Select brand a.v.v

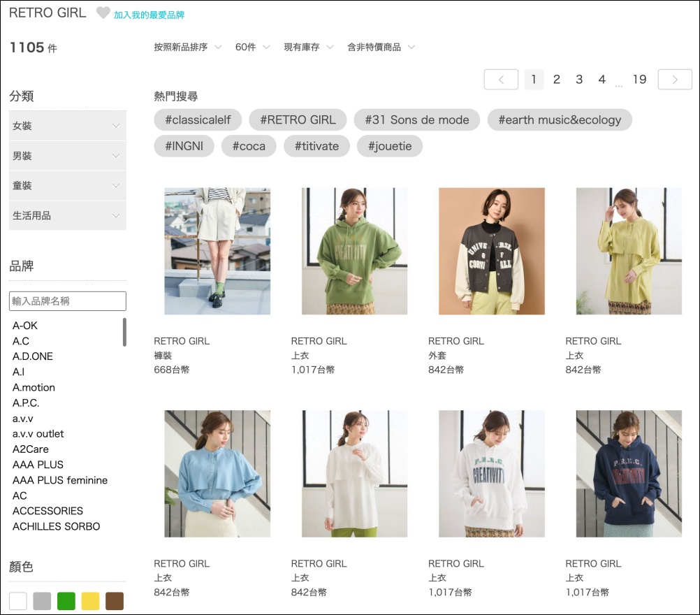(23, 419)
